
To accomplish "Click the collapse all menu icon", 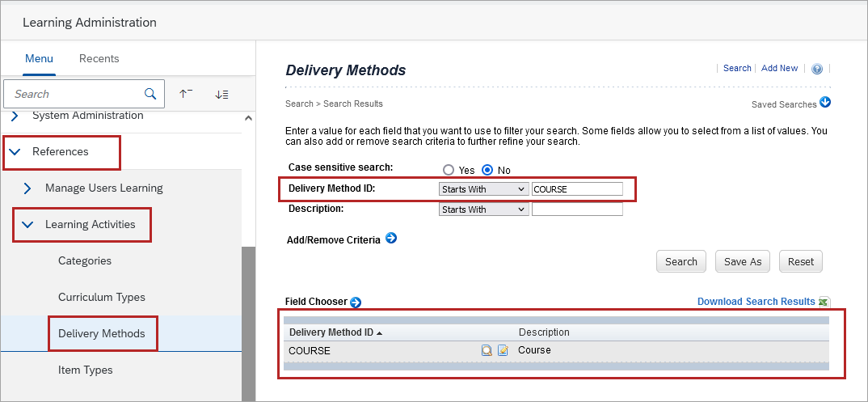I will pos(185,94).
